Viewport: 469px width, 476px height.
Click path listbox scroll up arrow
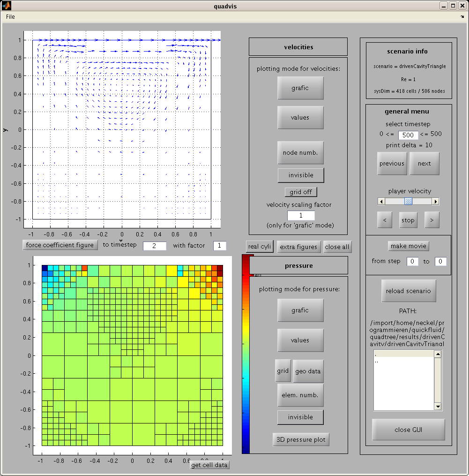[438, 354]
